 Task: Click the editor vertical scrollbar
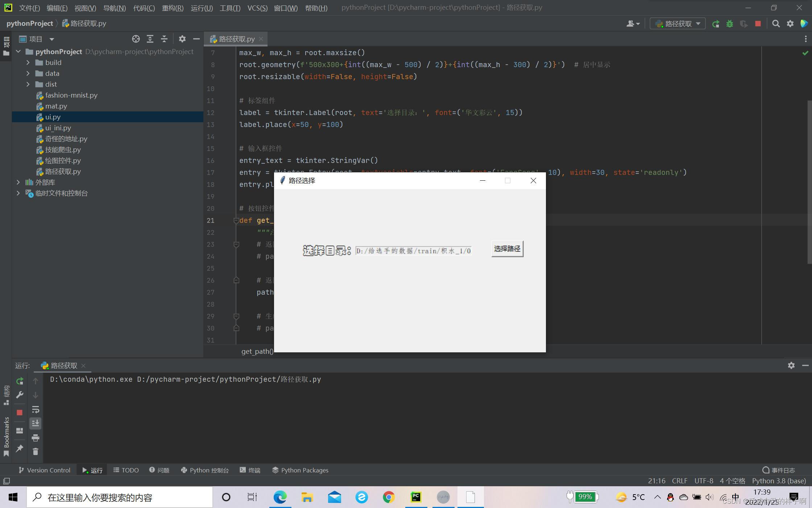[x=809, y=181]
